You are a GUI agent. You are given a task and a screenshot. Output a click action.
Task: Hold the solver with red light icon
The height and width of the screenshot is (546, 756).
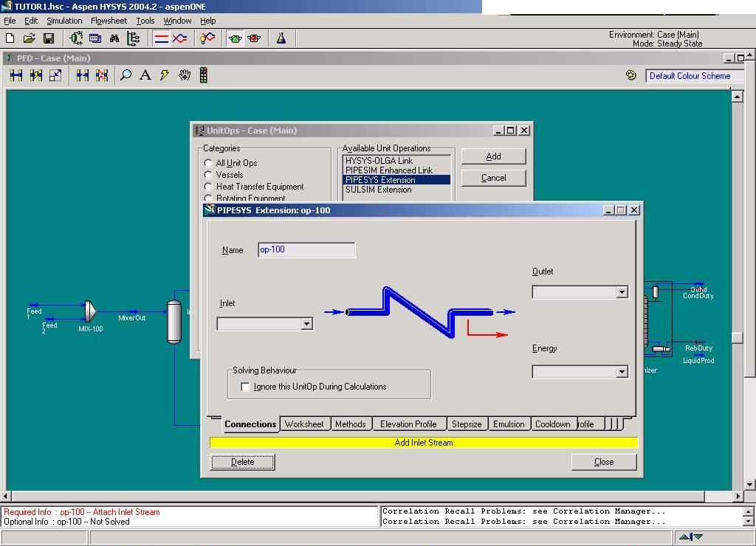click(254, 38)
